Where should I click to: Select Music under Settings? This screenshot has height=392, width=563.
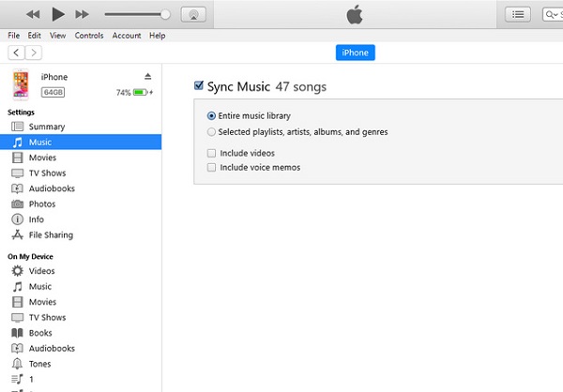[x=81, y=143]
